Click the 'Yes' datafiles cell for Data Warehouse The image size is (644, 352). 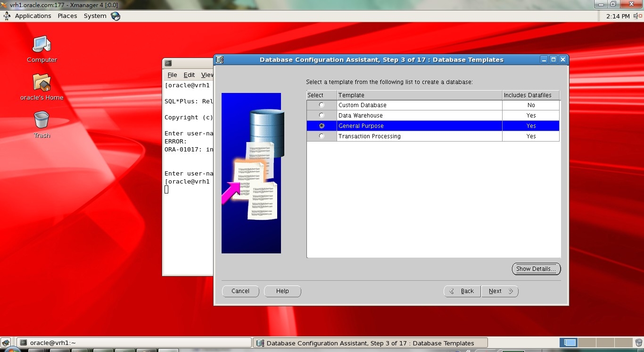click(x=531, y=116)
